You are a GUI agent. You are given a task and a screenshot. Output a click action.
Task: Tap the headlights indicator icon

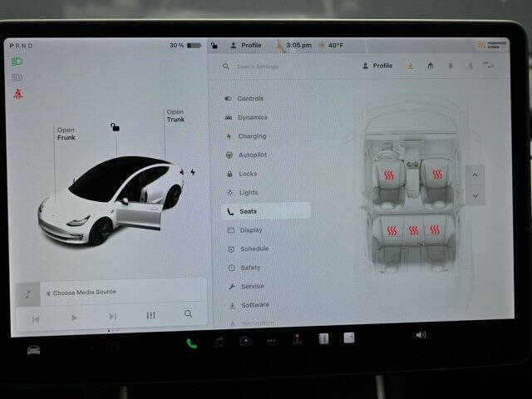[17, 62]
